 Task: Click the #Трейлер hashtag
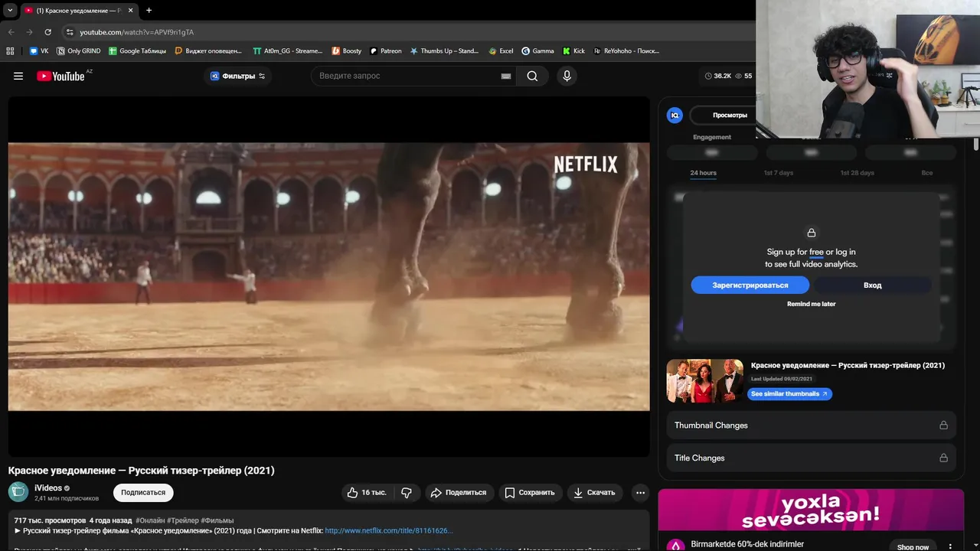(x=183, y=520)
